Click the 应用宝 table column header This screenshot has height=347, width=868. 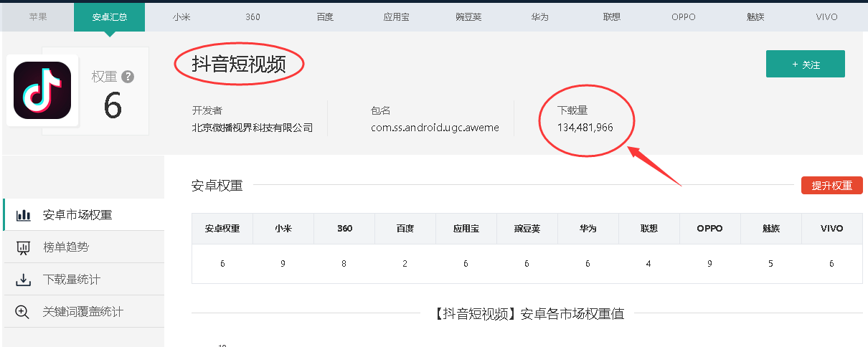point(466,229)
